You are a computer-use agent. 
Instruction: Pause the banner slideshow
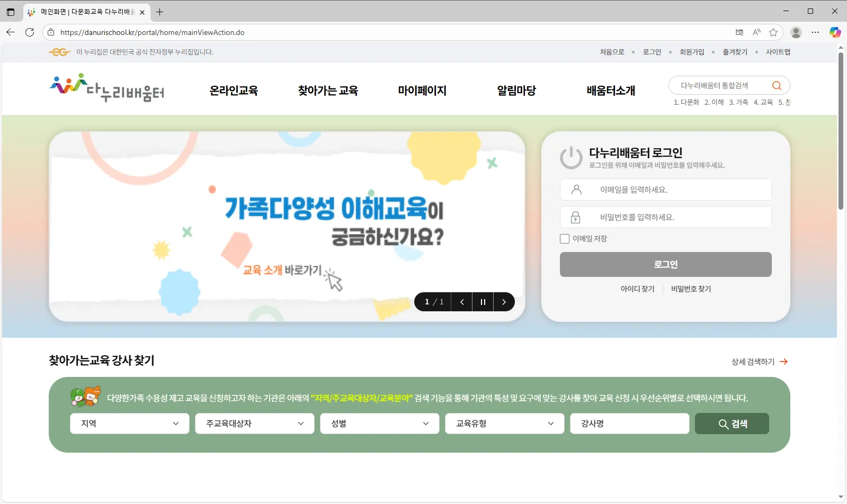coord(483,302)
